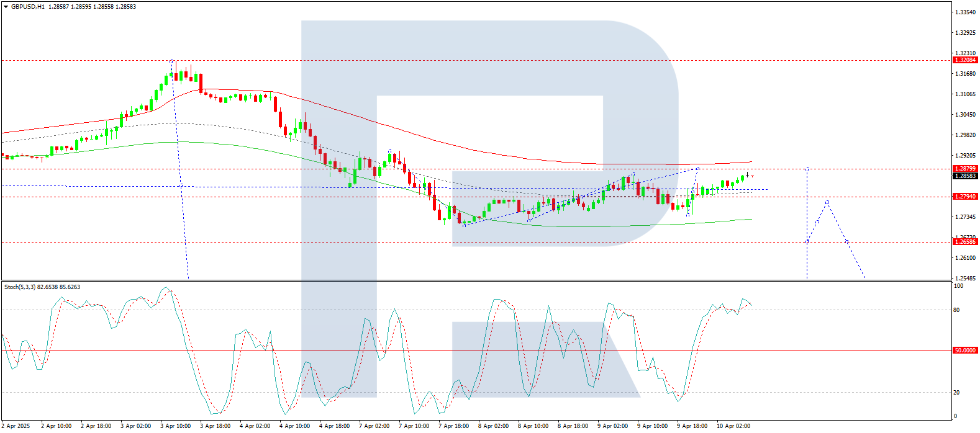
Task: Click the 1.25485 price scale value
Action: (964, 279)
